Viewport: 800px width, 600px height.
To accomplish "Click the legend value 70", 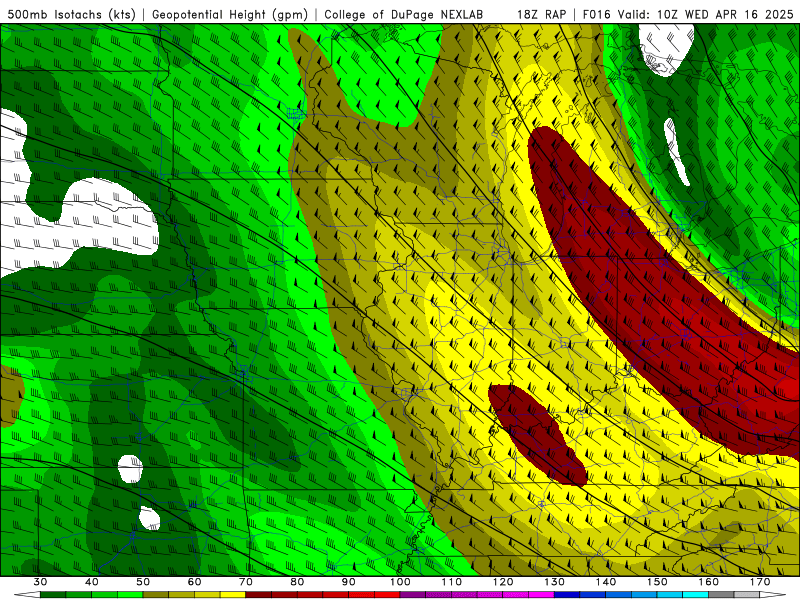I will 246,582.
